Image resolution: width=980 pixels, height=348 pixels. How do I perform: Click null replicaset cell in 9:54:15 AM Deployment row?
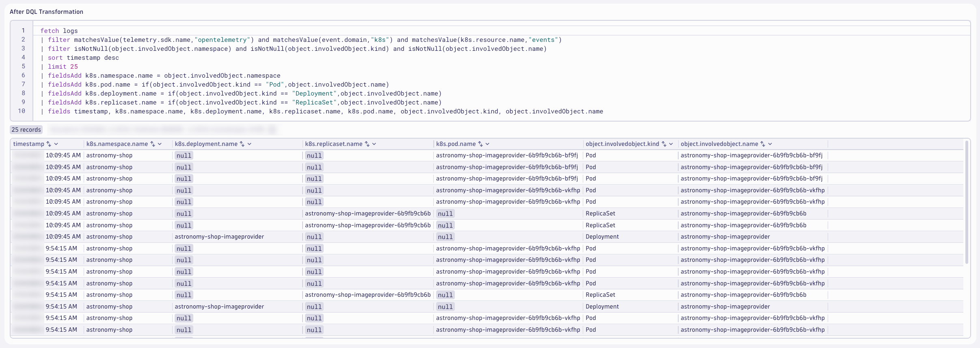pos(314,307)
